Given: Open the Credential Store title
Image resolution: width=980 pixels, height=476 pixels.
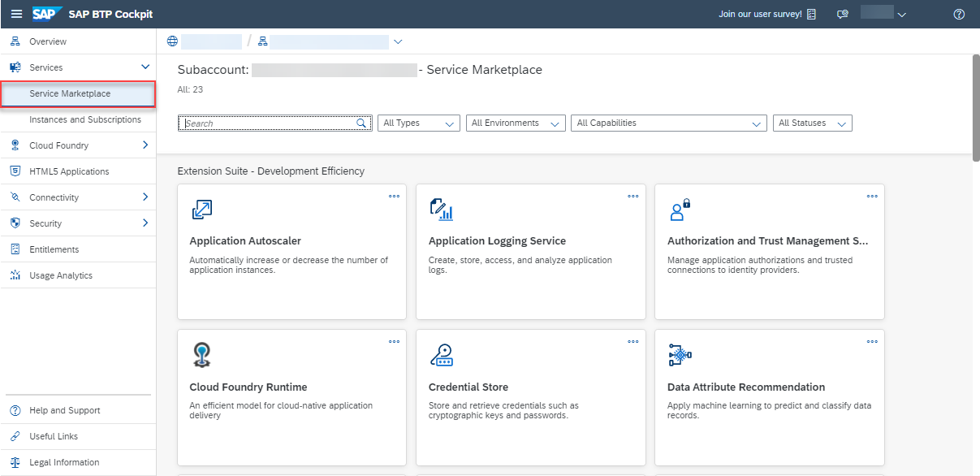Looking at the screenshot, I should (x=468, y=387).
